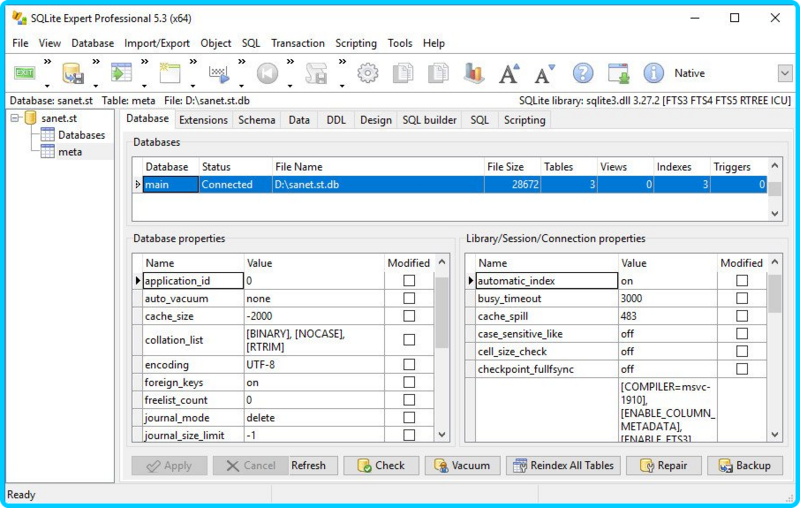Open the Import/Export menu
This screenshot has width=800, height=508.
(157, 43)
